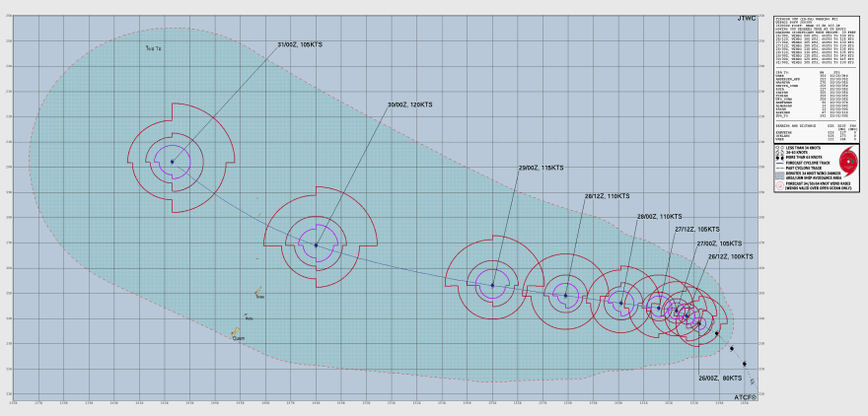Click 'DENOTES 34 KNOT WIND DANGER' legend text
This screenshot has width=868, height=416.
coord(813,173)
